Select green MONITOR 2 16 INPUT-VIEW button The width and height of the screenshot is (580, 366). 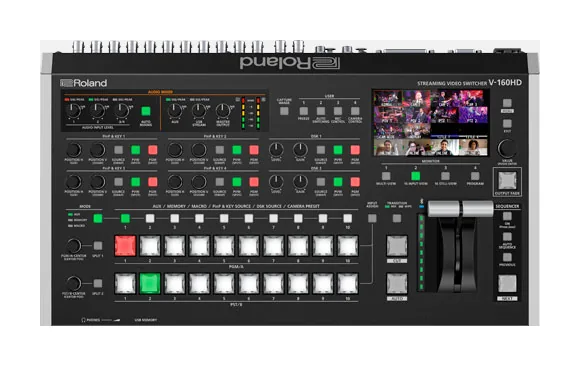click(x=416, y=176)
